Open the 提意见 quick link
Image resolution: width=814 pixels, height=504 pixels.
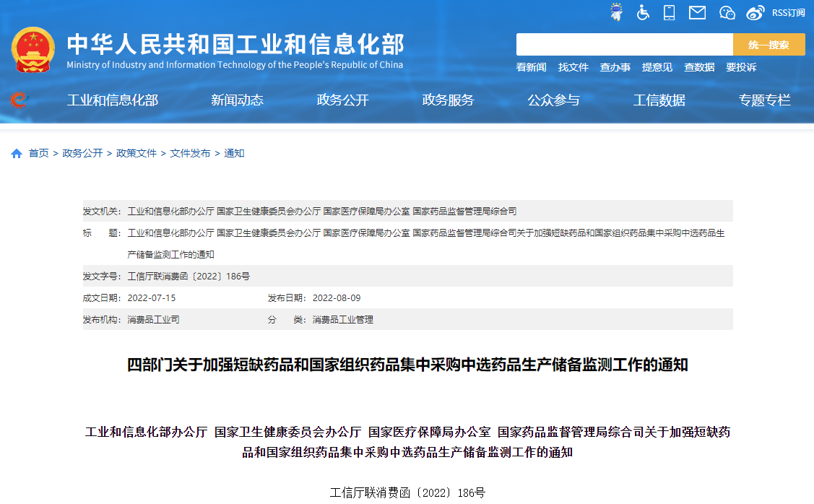(x=657, y=67)
